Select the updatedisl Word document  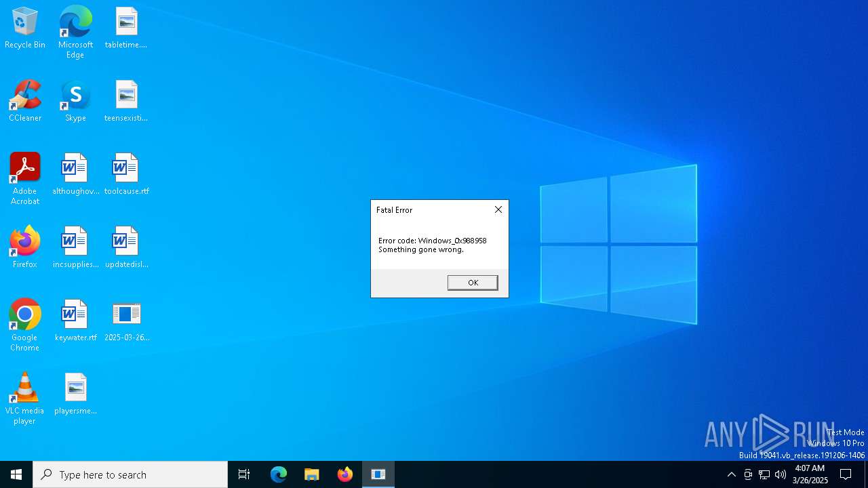tap(126, 247)
